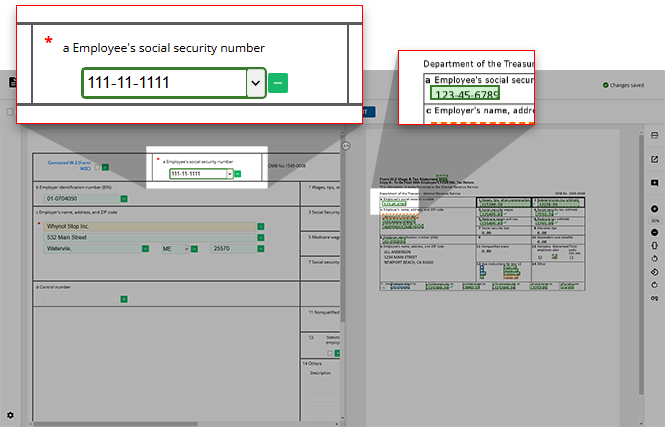
Task: Zoom out with the minus icon
Action: pos(654,232)
